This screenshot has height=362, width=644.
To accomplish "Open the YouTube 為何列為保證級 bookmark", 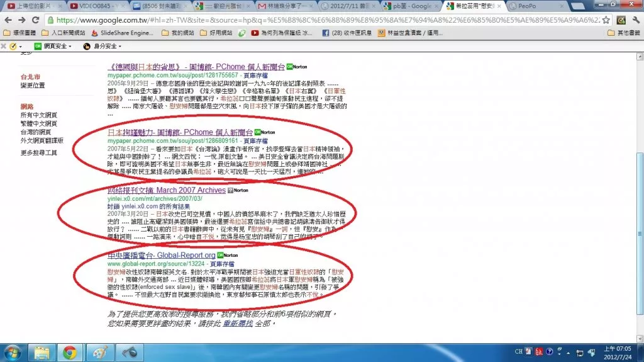I will (282, 33).
